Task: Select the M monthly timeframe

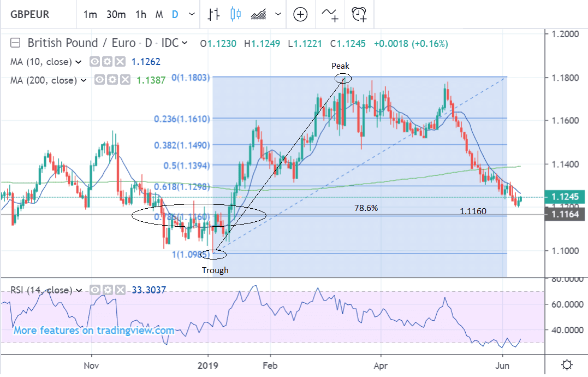Action: click(159, 15)
